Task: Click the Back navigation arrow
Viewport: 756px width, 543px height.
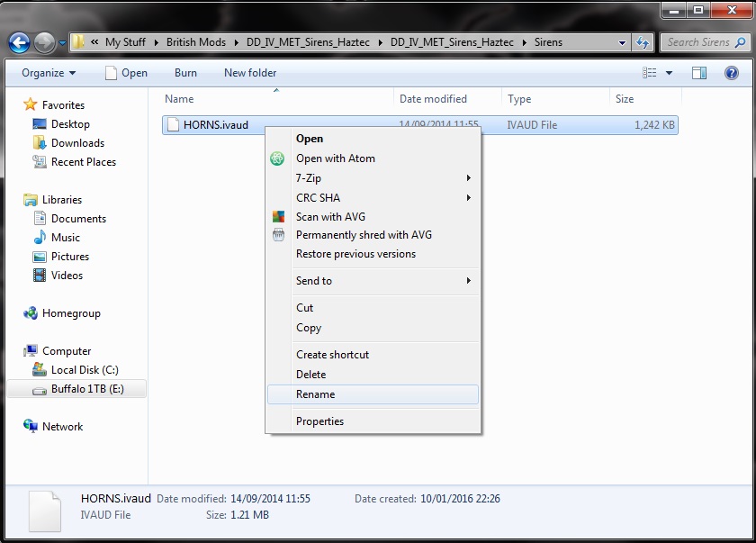Action: (19, 43)
